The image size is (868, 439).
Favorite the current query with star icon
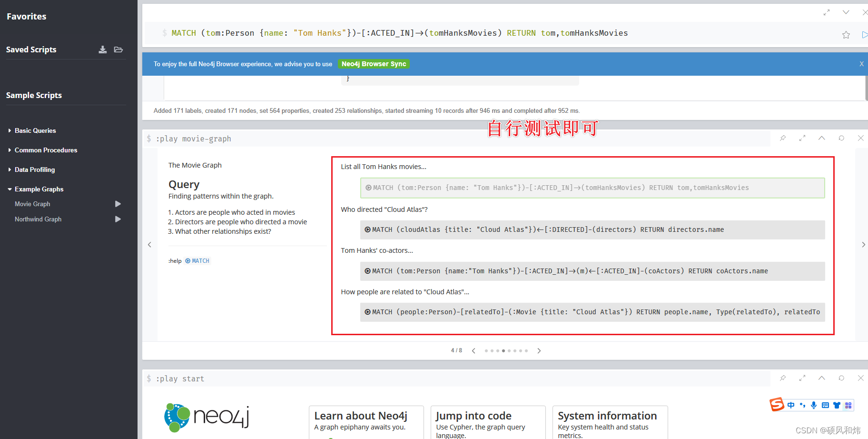coord(846,35)
